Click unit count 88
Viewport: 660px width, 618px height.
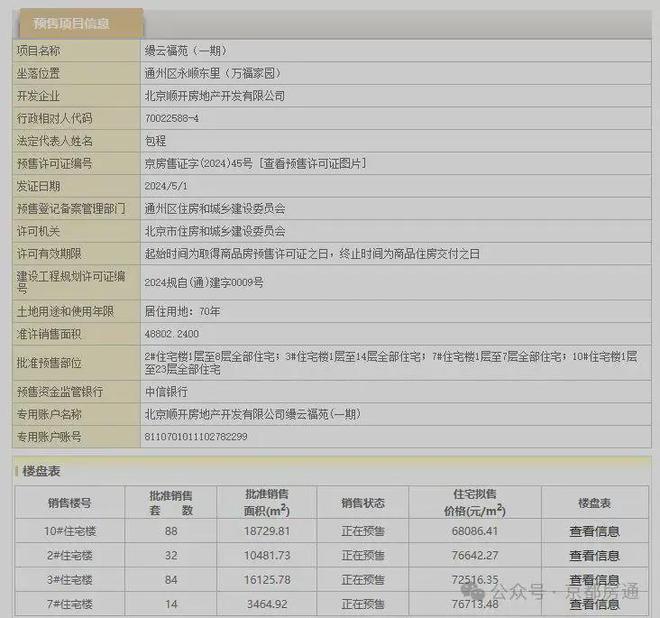(171, 531)
